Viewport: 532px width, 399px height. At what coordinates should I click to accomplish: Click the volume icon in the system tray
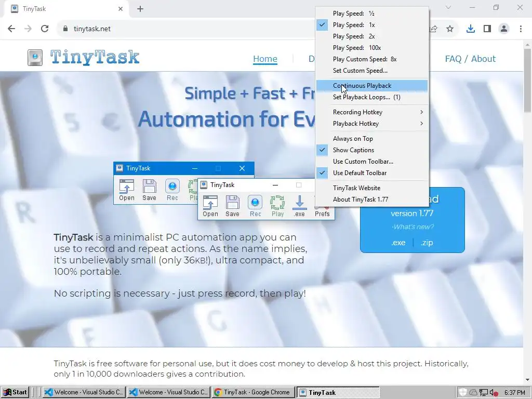(x=494, y=393)
